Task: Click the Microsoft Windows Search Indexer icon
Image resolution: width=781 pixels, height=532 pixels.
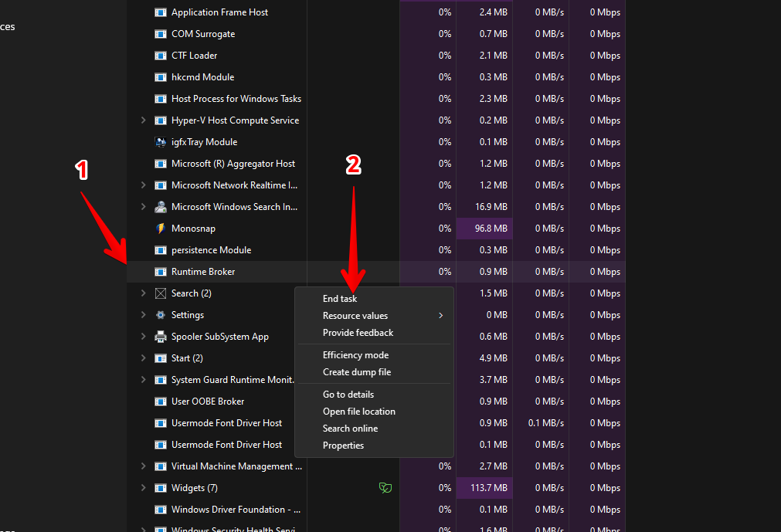Action: tap(161, 207)
